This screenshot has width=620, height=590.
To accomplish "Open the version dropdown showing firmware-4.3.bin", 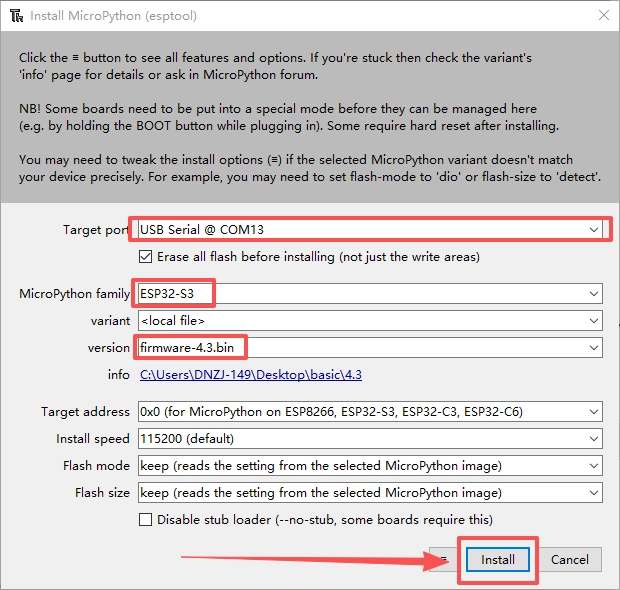I will click(370, 348).
